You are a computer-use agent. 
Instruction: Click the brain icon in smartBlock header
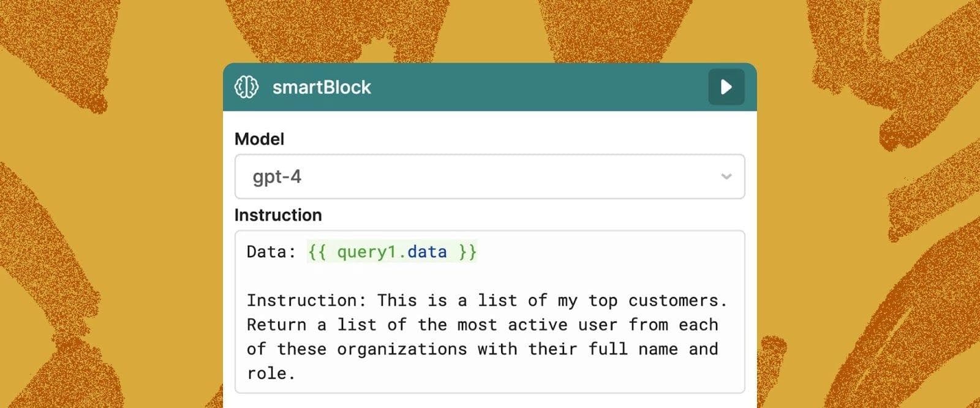pos(246,87)
